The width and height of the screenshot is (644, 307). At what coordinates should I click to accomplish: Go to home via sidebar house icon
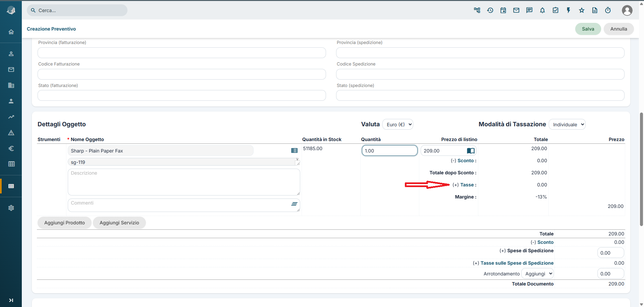pos(11,32)
